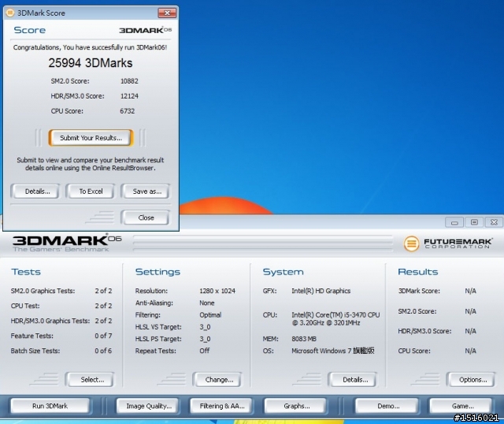Click HLSL VS Target value 3_0
This screenshot has height=424, width=504.
205,327
